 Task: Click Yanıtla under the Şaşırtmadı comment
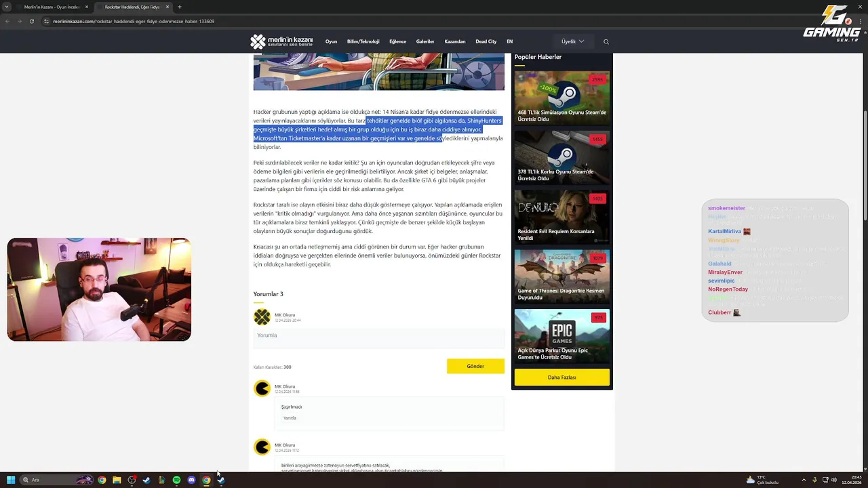click(290, 418)
